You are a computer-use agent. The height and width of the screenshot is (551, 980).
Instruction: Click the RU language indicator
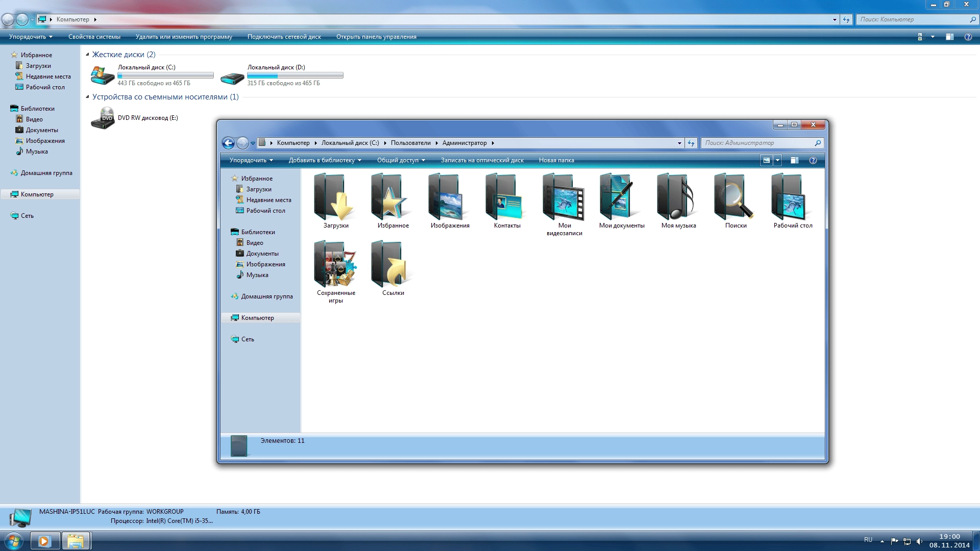868,540
